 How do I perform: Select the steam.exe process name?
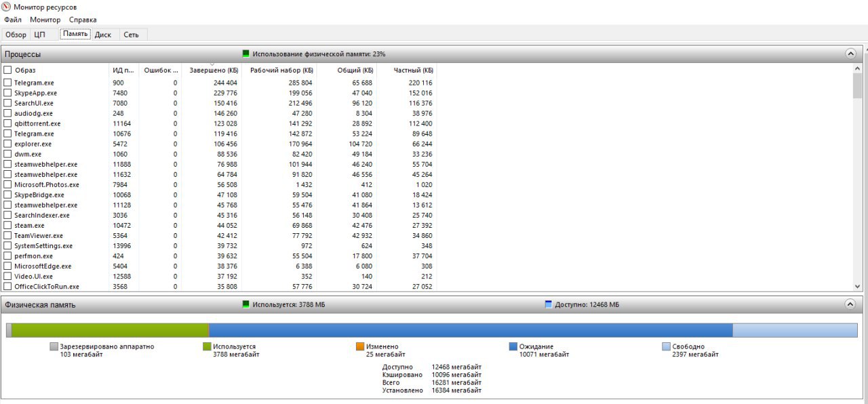tap(29, 225)
